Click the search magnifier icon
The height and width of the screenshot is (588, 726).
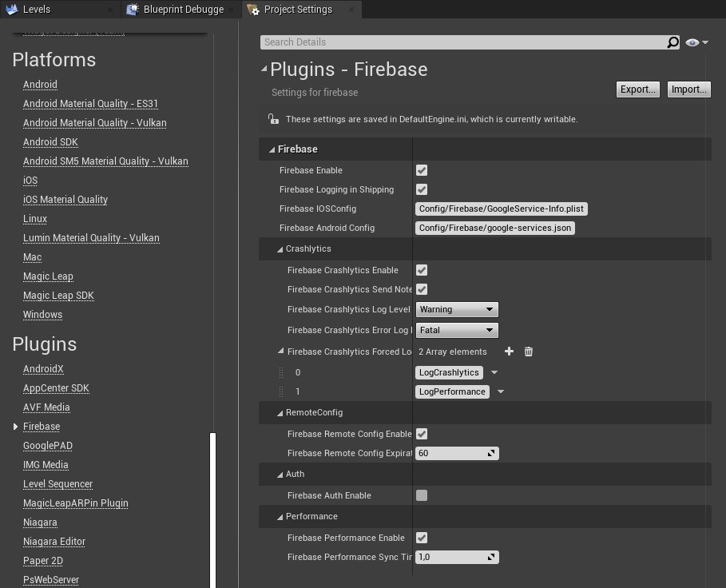click(x=672, y=42)
